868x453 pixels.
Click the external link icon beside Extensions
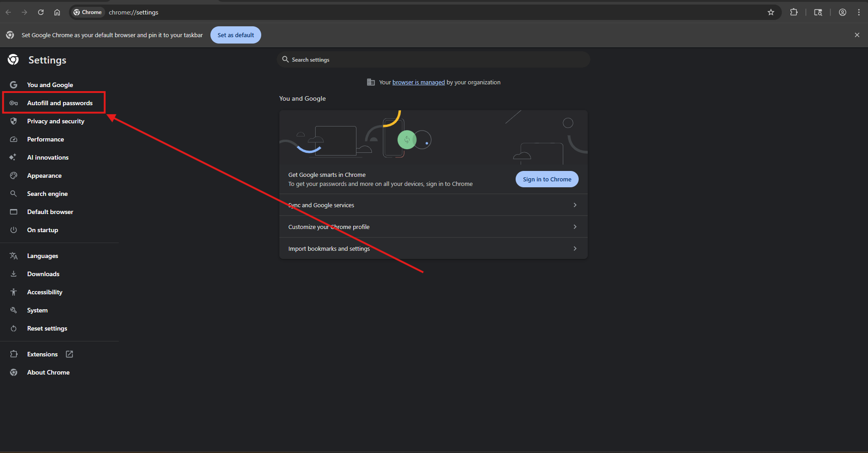(x=69, y=354)
